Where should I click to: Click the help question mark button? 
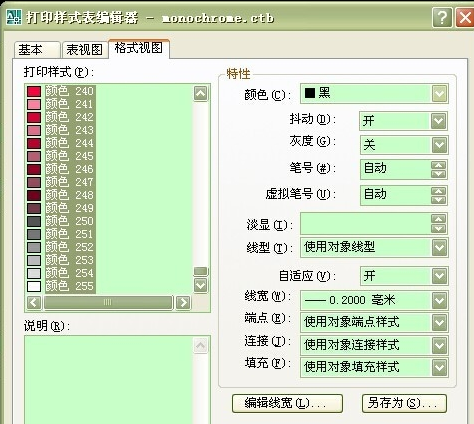coord(442,18)
